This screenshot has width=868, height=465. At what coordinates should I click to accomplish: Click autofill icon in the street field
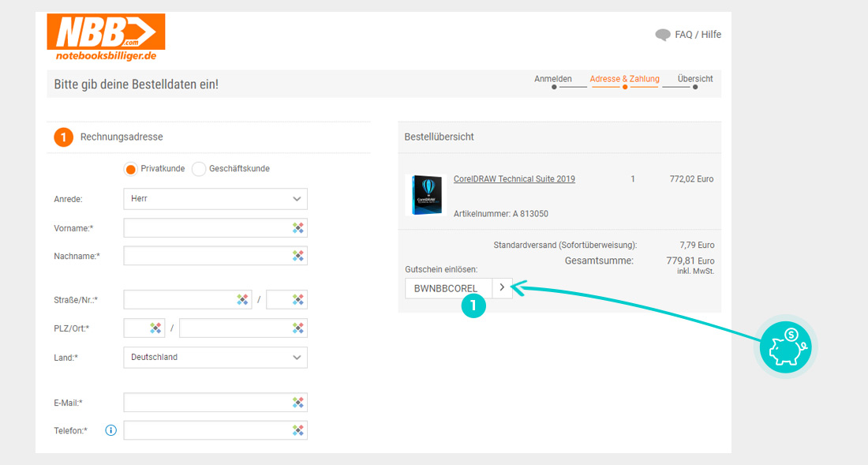(x=242, y=299)
